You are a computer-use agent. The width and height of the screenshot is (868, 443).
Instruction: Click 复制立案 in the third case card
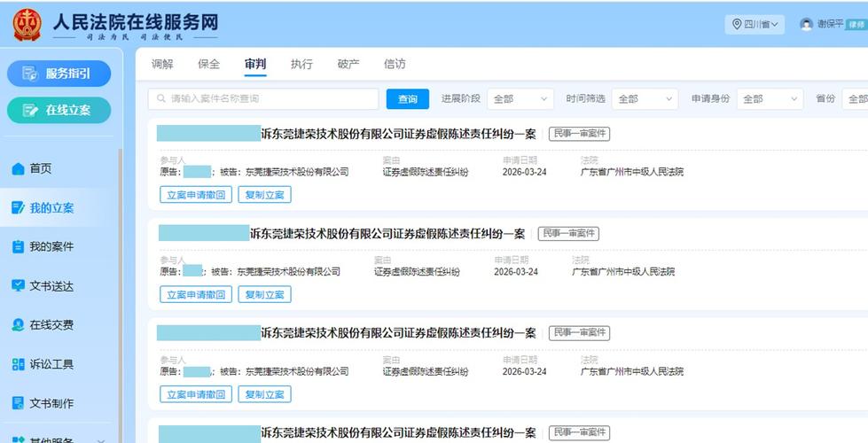[264, 394]
